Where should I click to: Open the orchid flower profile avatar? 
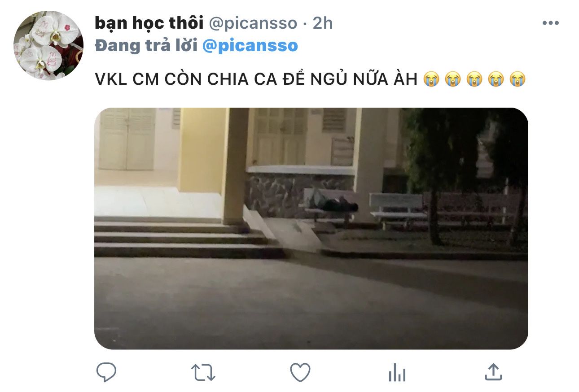(48, 45)
